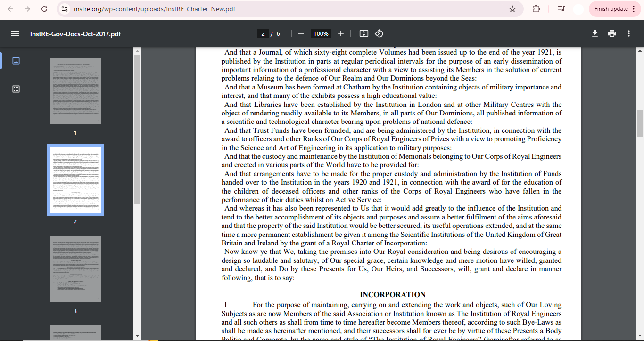Click the document scrollbar down arrow

pyautogui.click(x=640, y=335)
